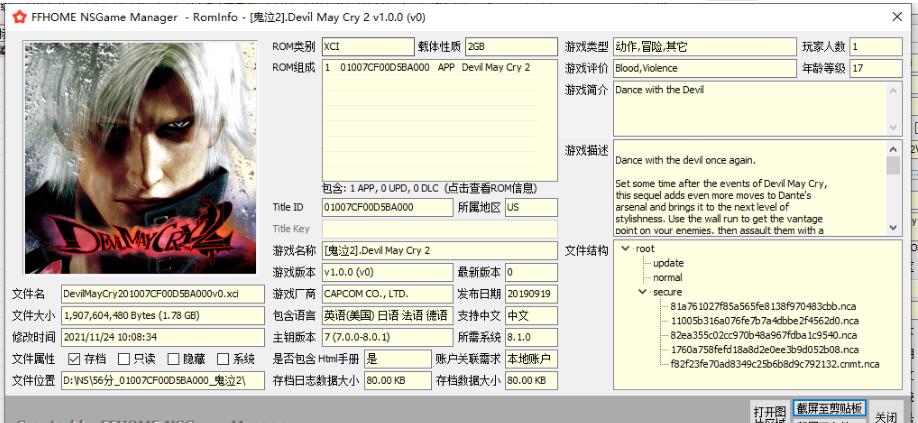Select the .cnmt.nca file entry

pyautogui.click(x=775, y=364)
